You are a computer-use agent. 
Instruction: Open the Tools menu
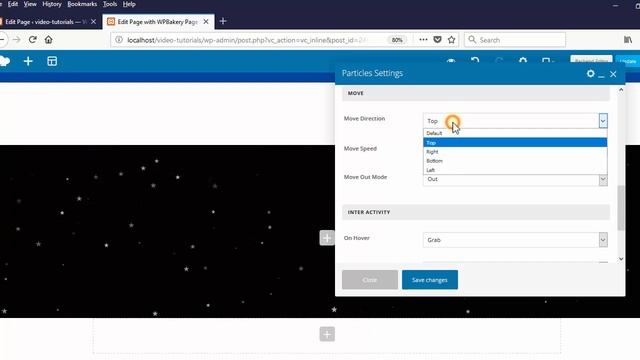pyautogui.click(x=110, y=4)
